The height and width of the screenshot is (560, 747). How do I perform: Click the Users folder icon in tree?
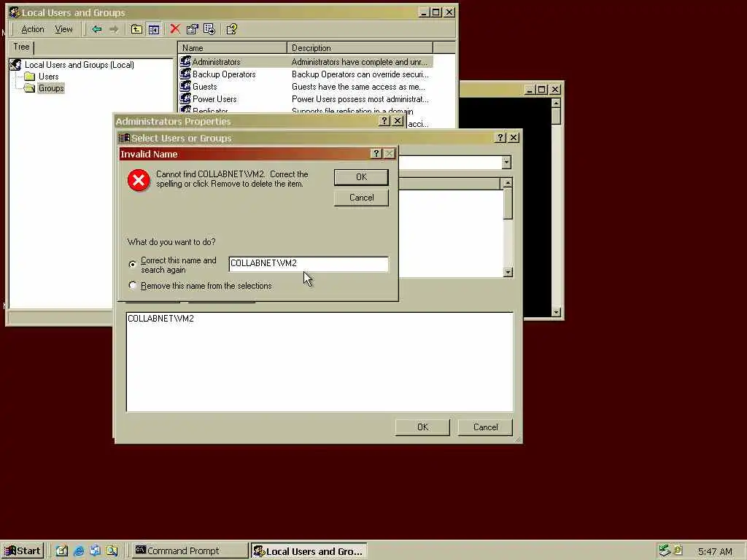[x=29, y=76]
